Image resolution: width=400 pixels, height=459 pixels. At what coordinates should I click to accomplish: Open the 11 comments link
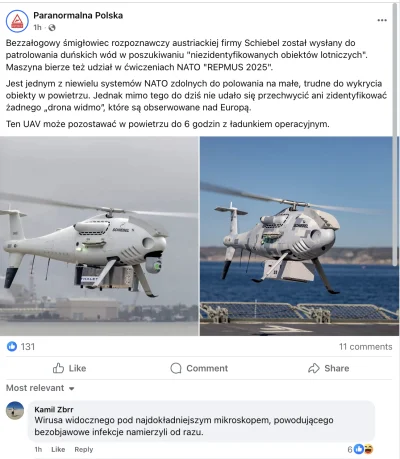pos(366,347)
